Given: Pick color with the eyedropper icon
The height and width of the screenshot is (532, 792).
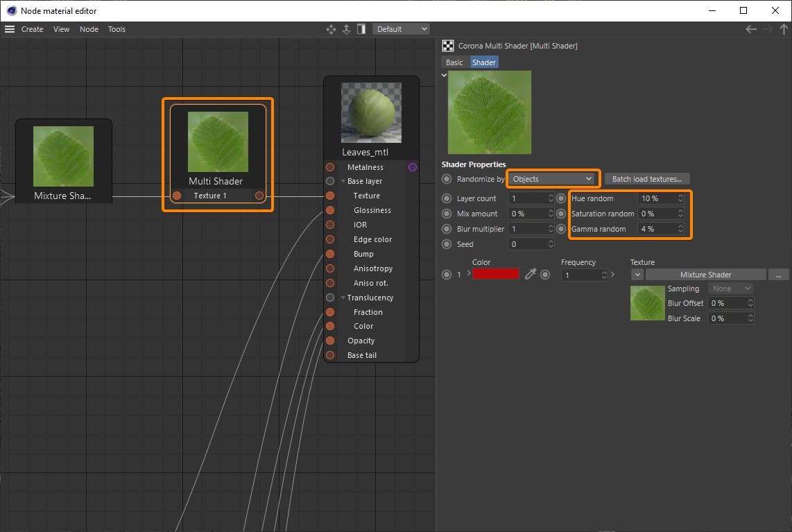Looking at the screenshot, I should click(531, 275).
